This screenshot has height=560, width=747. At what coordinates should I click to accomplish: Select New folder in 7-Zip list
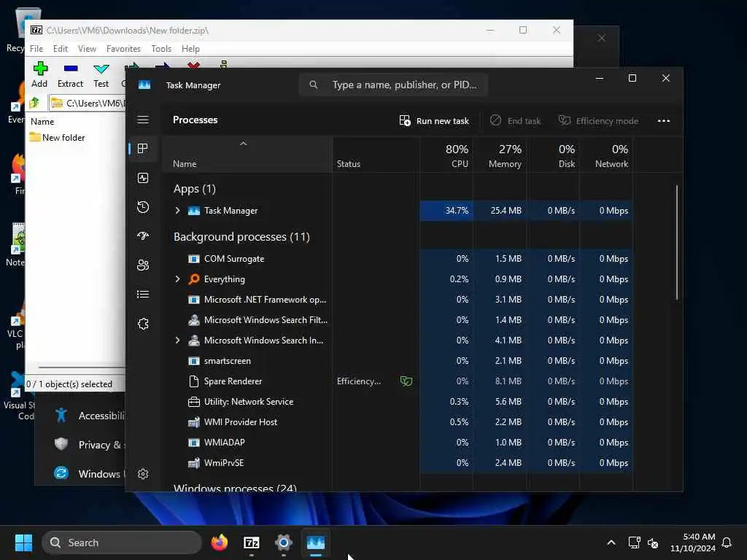tap(57, 137)
